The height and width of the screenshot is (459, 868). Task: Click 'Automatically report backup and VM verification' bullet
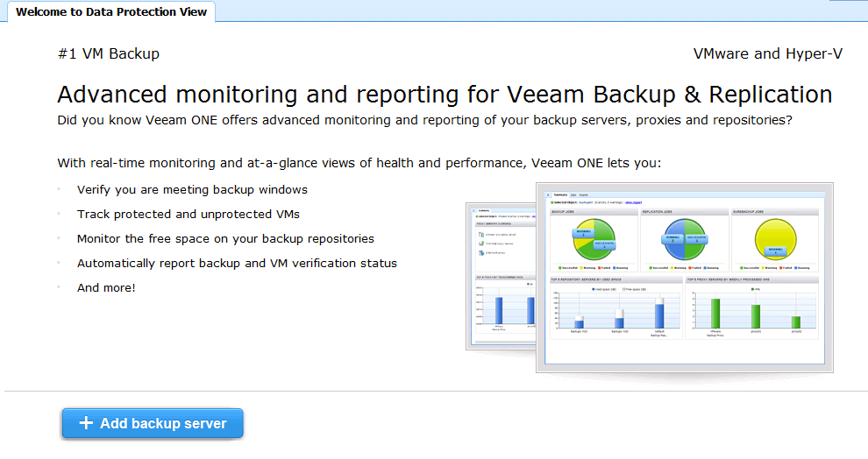tap(237, 264)
